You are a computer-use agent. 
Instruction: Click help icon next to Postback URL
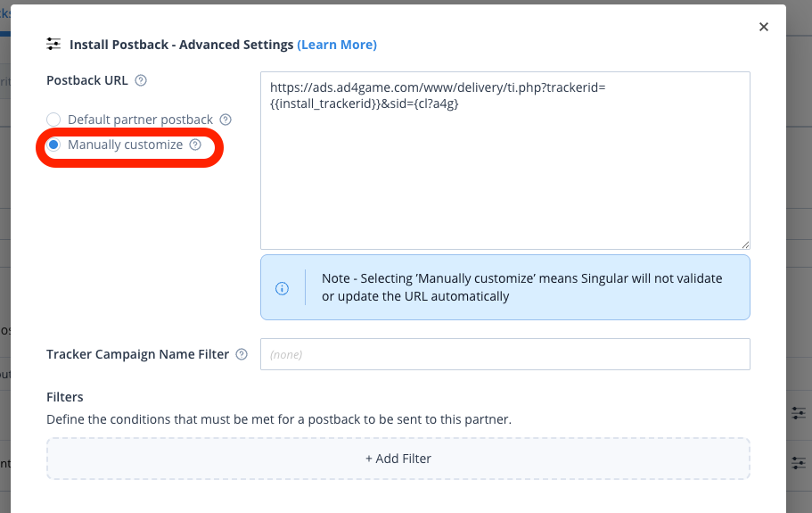tap(141, 80)
